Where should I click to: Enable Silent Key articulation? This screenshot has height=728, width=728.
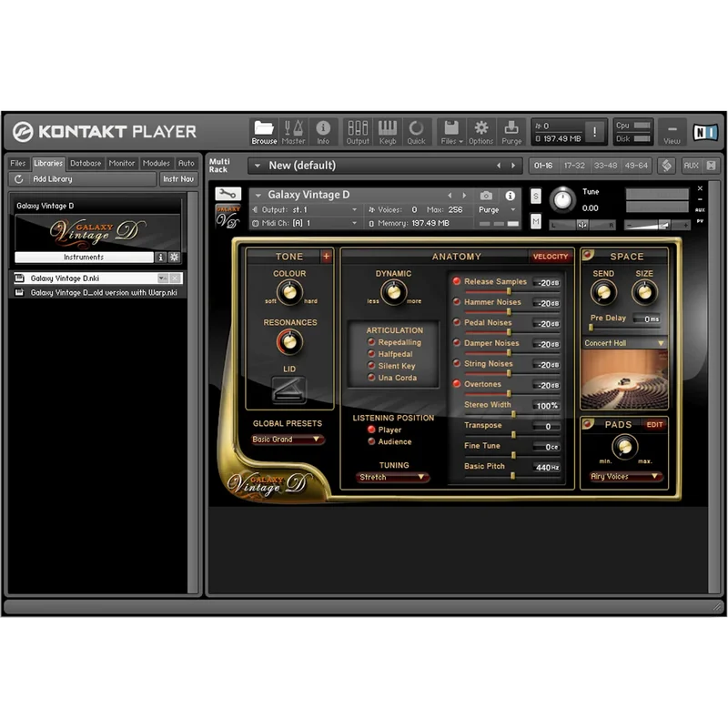[x=371, y=366]
